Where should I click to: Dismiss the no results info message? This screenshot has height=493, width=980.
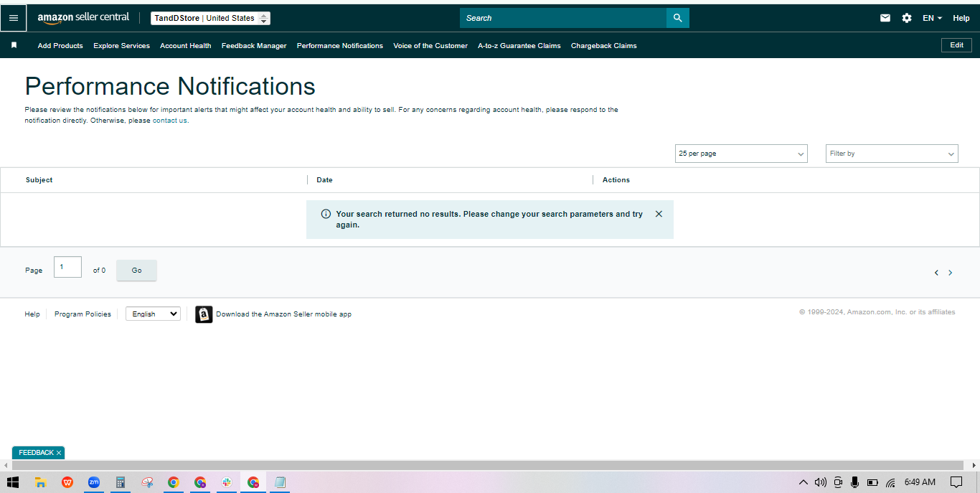pos(659,214)
